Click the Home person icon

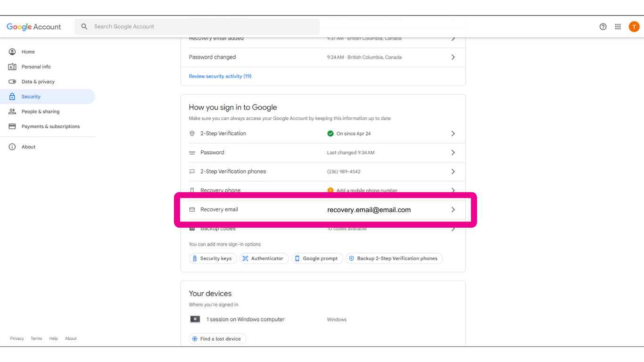pyautogui.click(x=12, y=52)
